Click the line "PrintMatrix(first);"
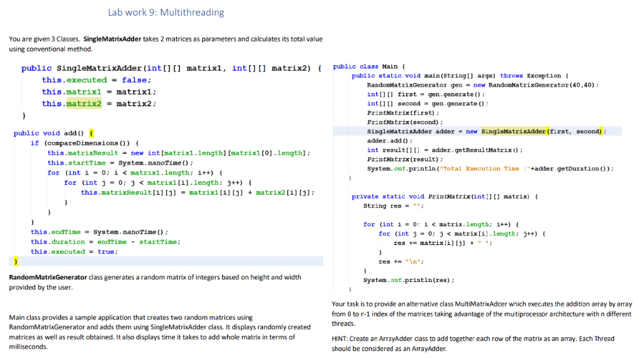Screen dimensions: 644x358 (x=403, y=113)
